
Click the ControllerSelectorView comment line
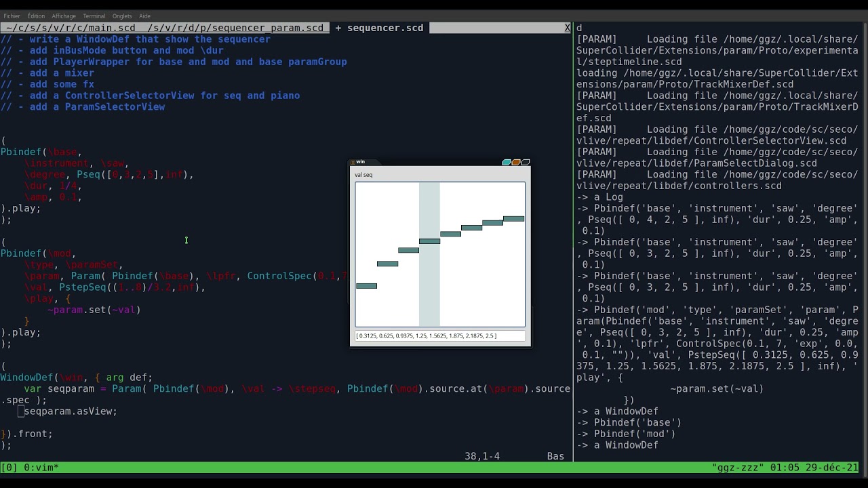coord(150,96)
